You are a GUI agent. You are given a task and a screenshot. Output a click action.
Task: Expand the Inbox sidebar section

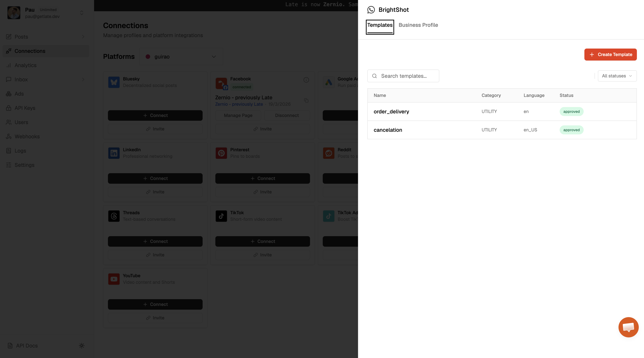click(83, 79)
